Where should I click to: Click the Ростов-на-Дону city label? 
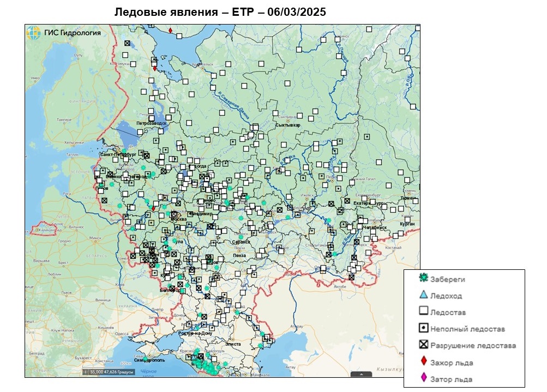pyautogui.click(x=195, y=333)
